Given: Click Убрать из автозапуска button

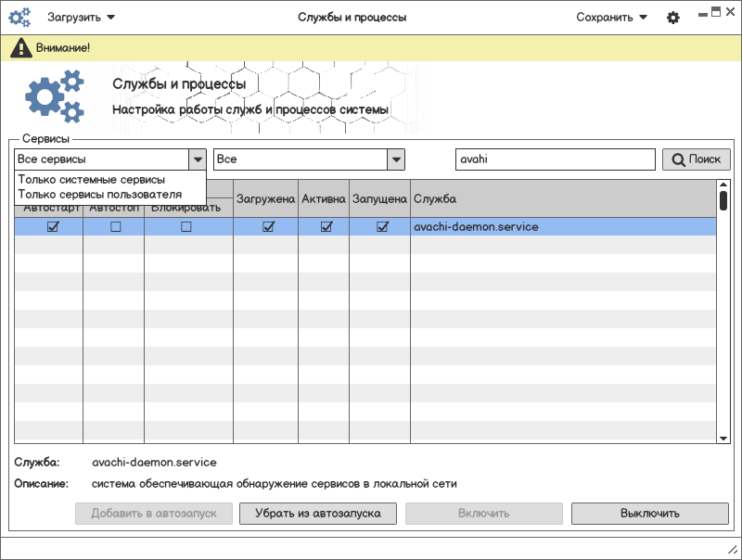Looking at the screenshot, I should click(x=318, y=513).
